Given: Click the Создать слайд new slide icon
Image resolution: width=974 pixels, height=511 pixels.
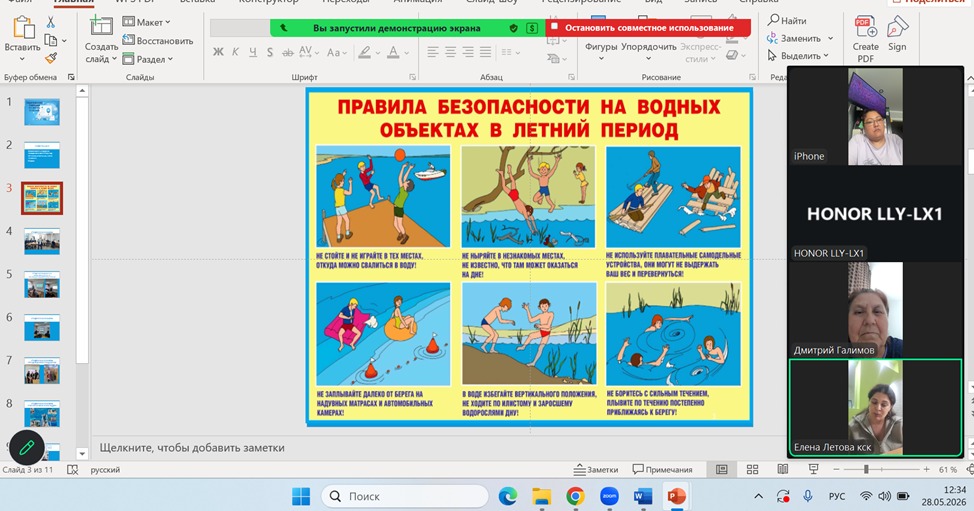Looking at the screenshot, I should tap(101, 27).
